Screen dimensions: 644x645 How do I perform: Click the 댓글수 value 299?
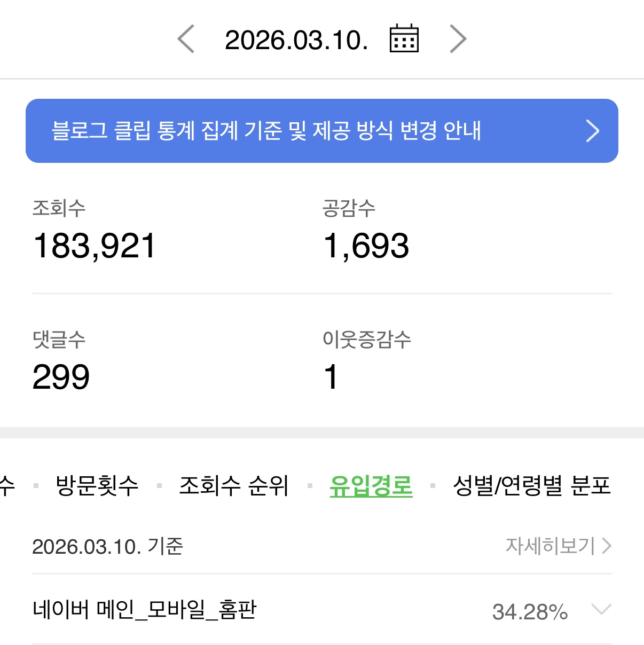click(x=61, y=377)
